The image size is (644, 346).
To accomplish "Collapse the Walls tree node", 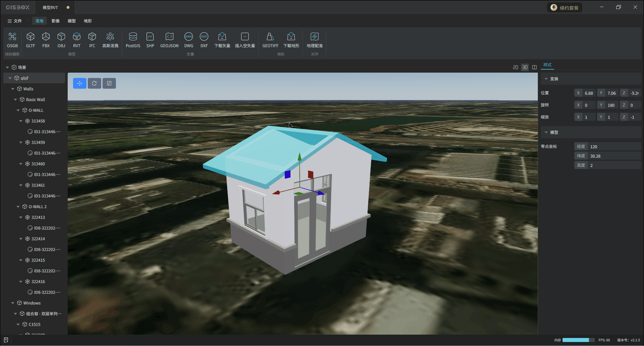I will point(13,89).
